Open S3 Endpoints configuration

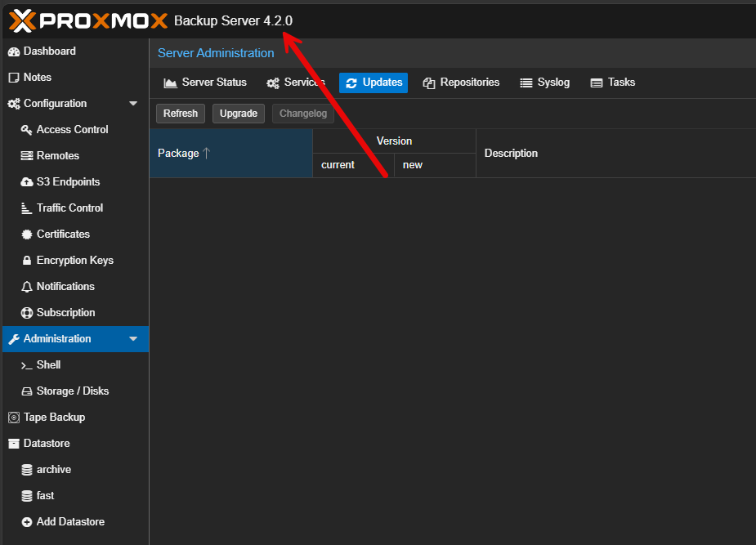coord(76,181)
